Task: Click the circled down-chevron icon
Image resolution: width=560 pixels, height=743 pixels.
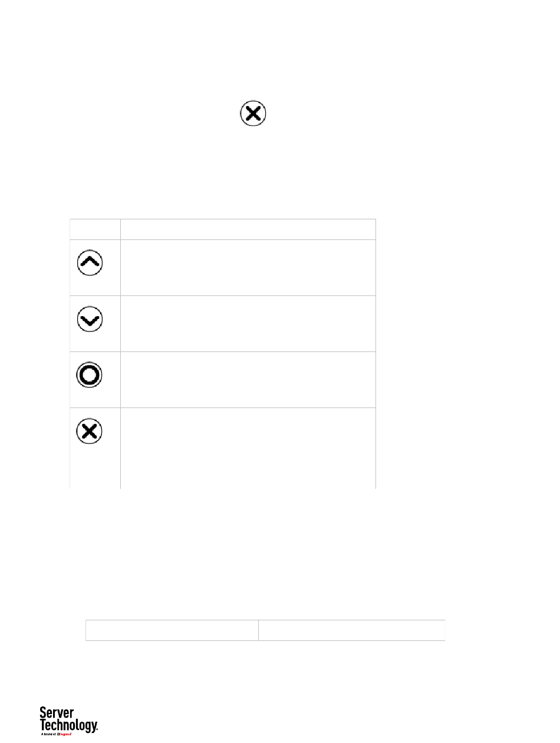Action: (x=90, y=319)
